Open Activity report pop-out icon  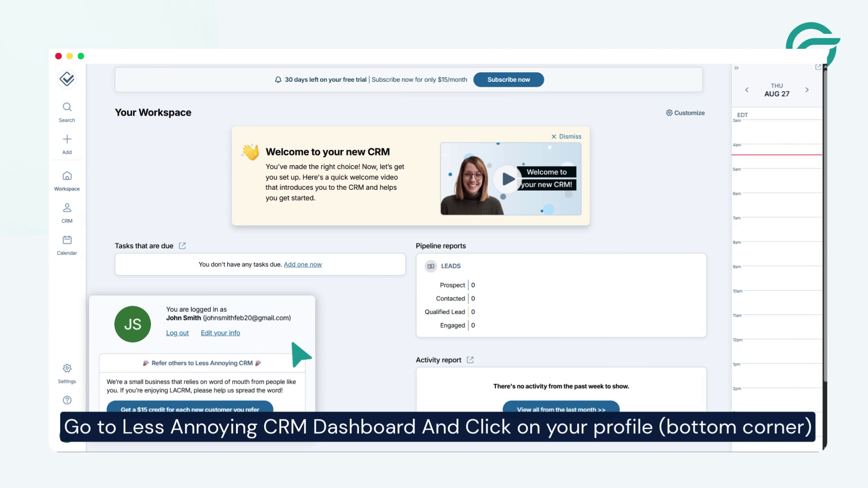click(x=470, y=360)
